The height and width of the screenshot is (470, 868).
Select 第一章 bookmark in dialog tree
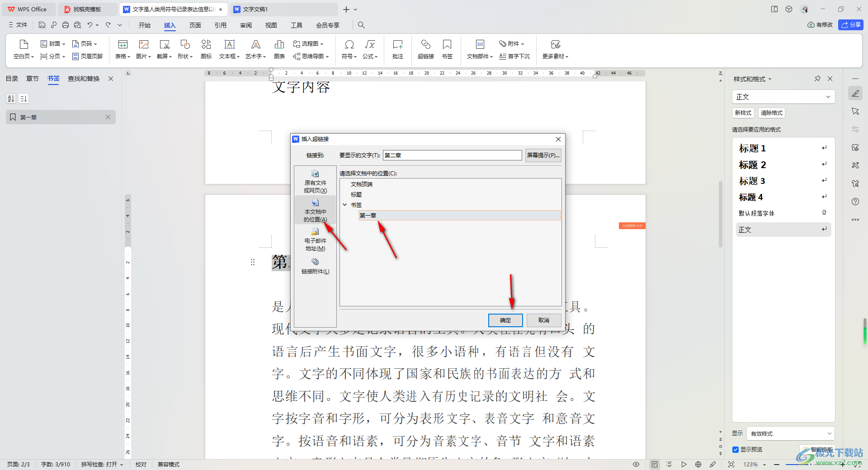459,216
